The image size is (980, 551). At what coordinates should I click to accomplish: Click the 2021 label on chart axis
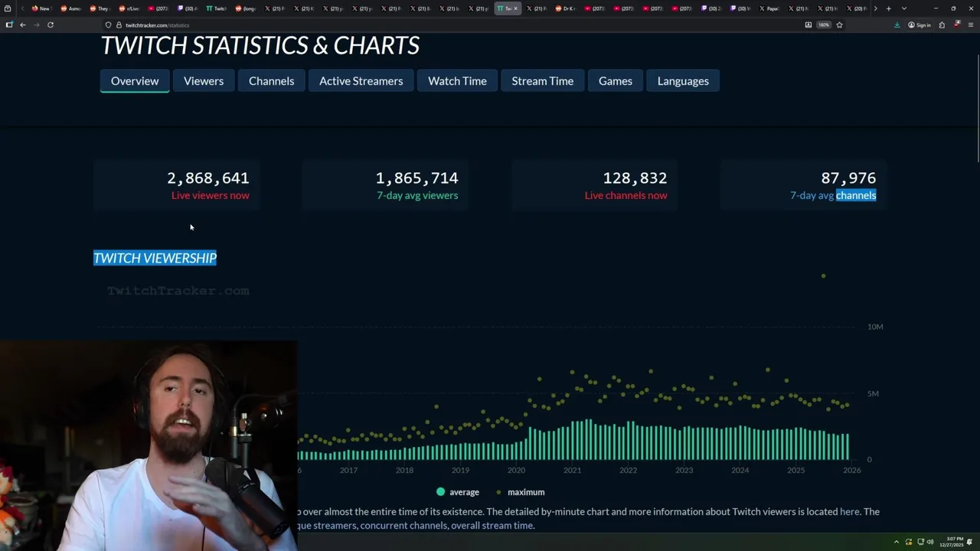coord(572,470)
